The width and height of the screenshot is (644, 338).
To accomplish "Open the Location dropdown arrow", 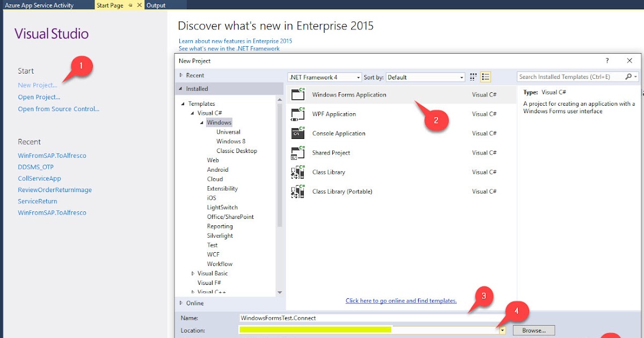I will pos(503,330).
